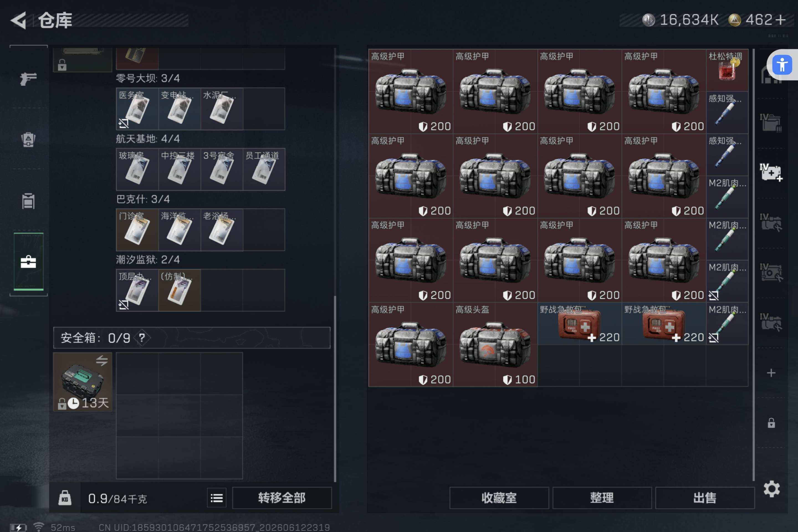Select the 杜松特调 drink item
798x532 pixels.
pyautogui.click(x=727, y=70)
